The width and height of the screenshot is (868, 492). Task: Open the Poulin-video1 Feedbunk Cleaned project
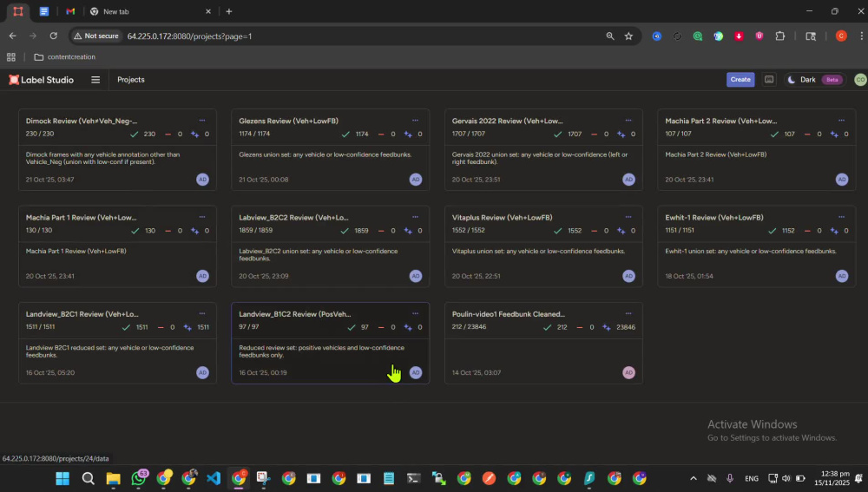(543, 343)
